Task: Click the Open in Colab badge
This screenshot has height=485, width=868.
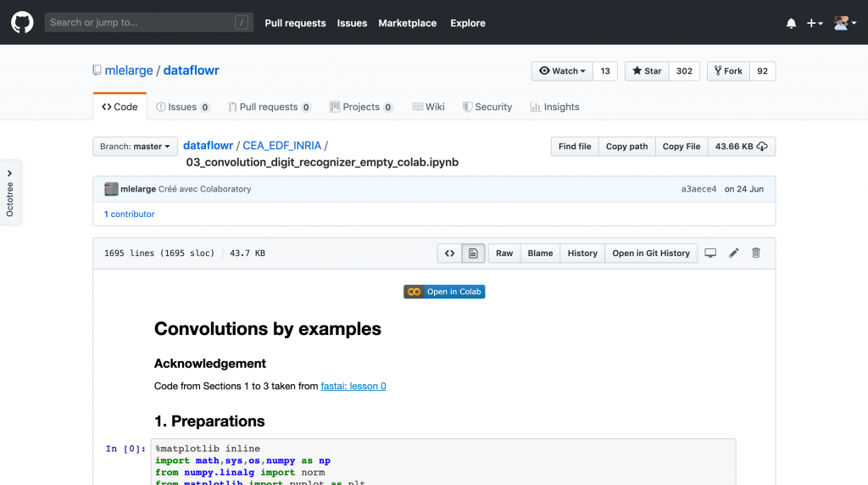Action: pyautogui.click(x=444, y=292)
